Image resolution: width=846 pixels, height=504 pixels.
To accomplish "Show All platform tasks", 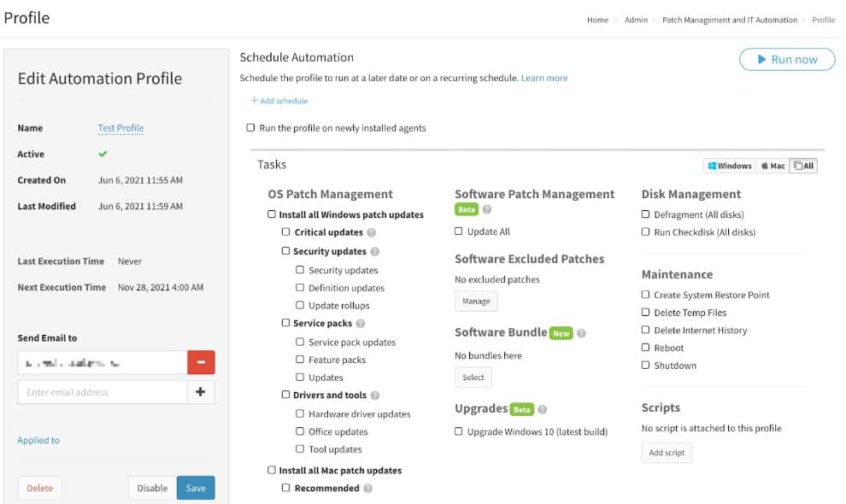I will click(803, 166).
